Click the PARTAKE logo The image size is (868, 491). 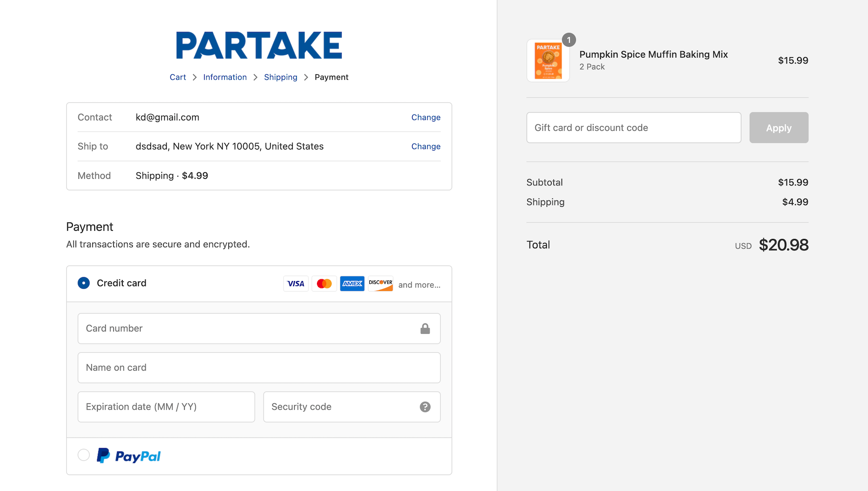tap(259, 46)
